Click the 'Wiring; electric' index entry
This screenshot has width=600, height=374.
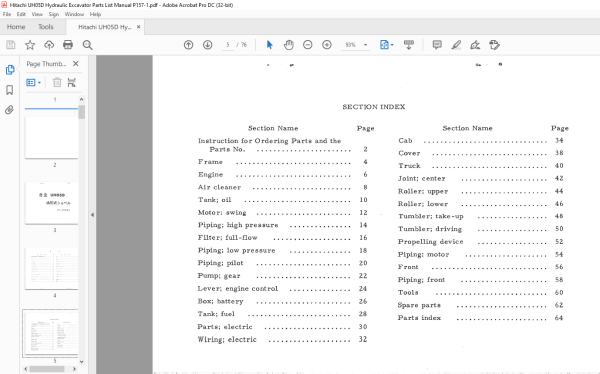(227, 339)
